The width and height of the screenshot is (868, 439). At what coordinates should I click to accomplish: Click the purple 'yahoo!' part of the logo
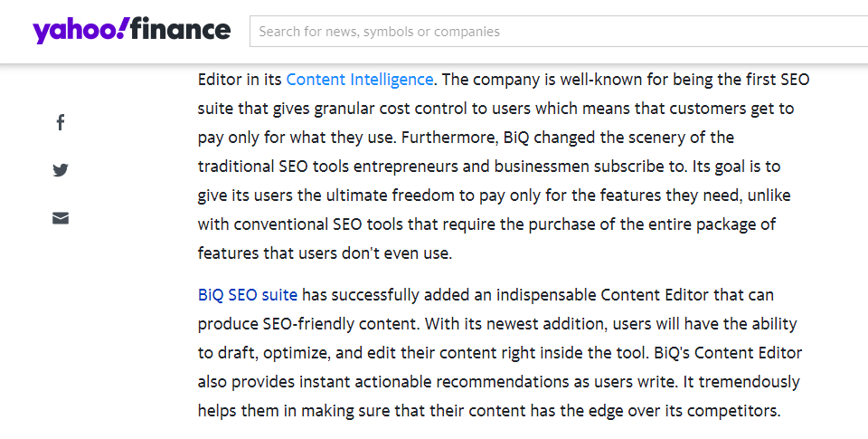(x=82, y=31)
